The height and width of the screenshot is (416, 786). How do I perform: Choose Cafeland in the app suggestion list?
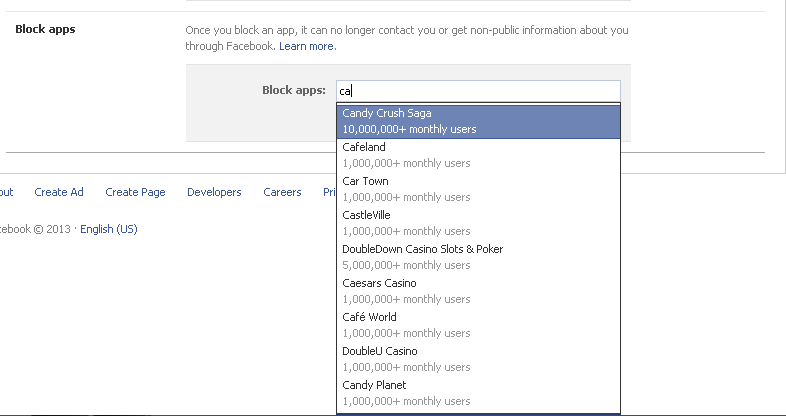click(478, 155)
